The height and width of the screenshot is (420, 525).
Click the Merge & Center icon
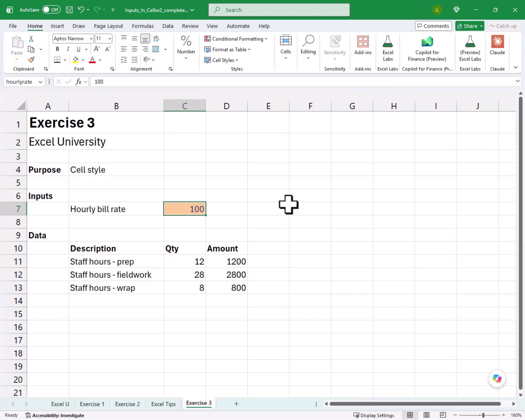click(156, 49)
